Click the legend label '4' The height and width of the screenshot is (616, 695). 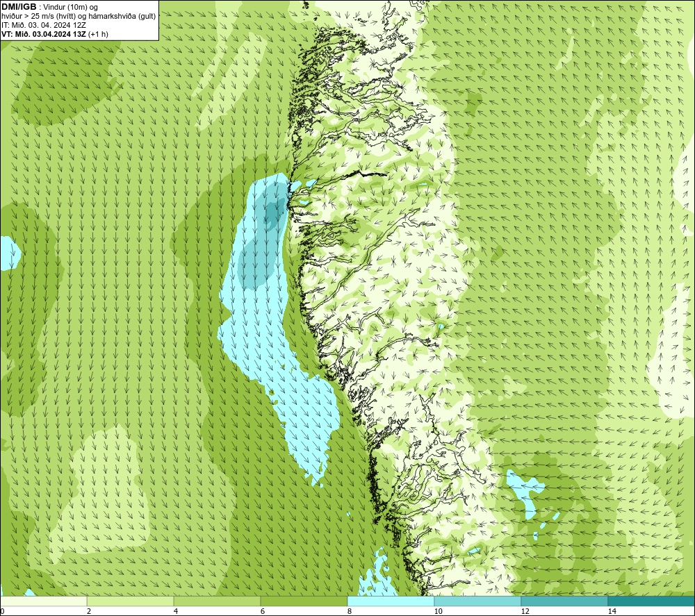tap(176, 612)
